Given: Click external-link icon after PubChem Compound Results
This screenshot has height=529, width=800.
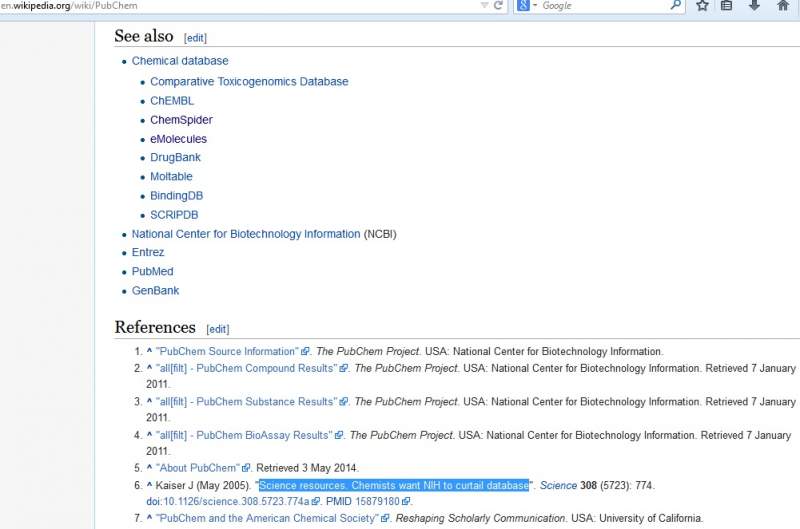Looking at the screenshot, I should click(x=343, y=368).
